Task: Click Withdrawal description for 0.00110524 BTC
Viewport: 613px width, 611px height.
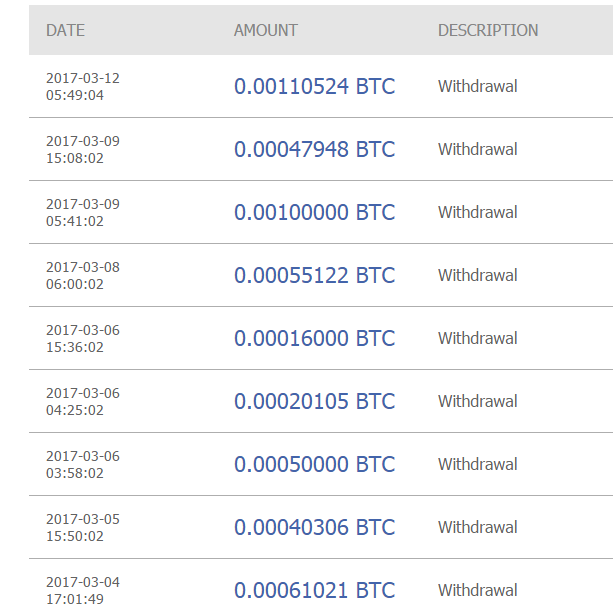Action: [477, 86]
